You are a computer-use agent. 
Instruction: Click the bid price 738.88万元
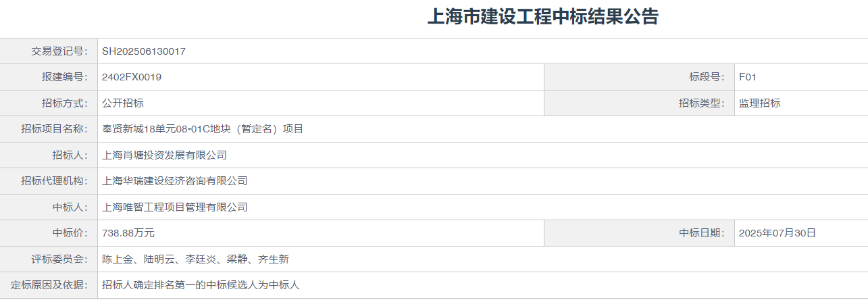click(128, 233)
